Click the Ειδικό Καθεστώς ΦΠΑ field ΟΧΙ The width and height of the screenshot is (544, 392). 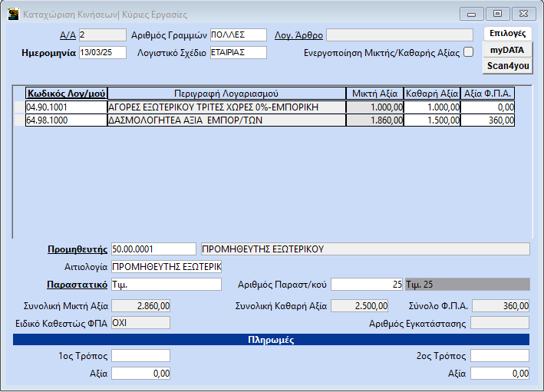click(141, 323)
